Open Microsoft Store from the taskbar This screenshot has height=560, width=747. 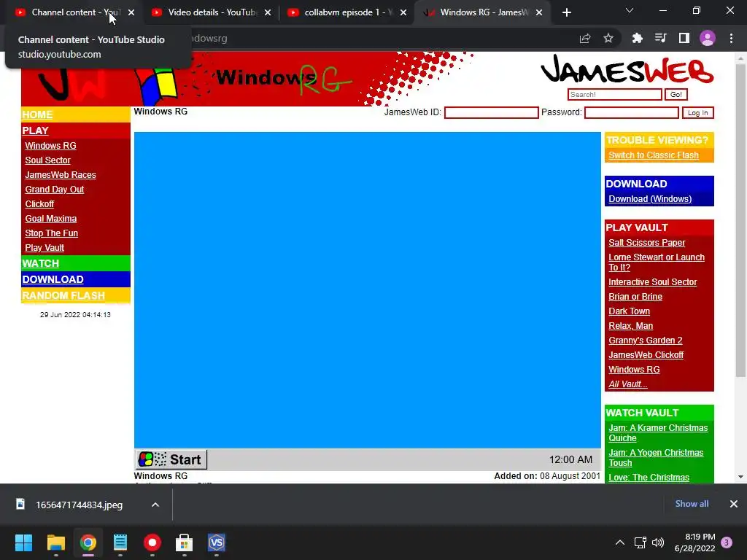tap(185, 542)
